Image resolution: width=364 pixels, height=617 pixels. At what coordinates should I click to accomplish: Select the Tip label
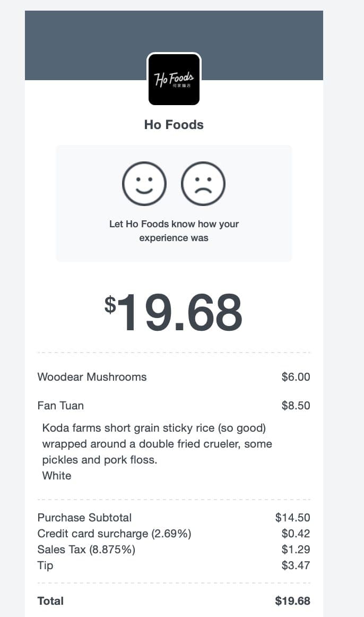pyautogui.click(x=45, y=565)
